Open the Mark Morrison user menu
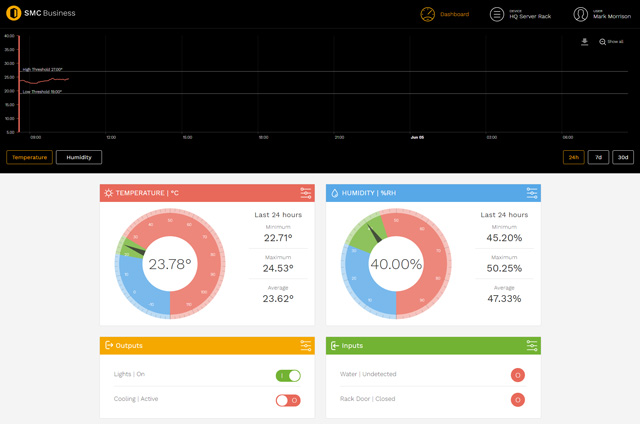Image resolution: width=640 pixels, height=424 pixels. point(611,16)
